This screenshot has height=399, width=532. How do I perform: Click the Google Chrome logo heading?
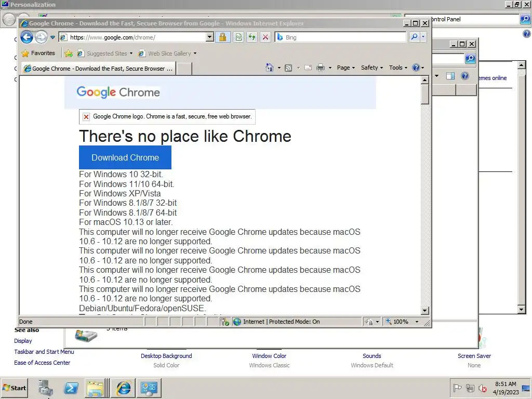pos(118,92)
